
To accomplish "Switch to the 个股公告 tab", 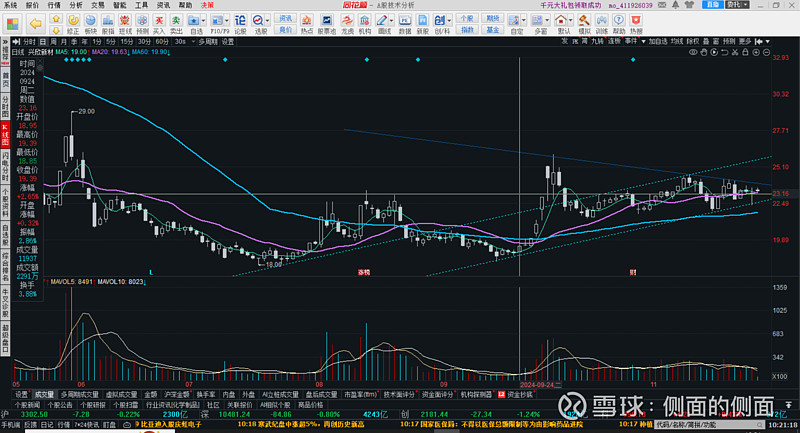I will [60, 405].
